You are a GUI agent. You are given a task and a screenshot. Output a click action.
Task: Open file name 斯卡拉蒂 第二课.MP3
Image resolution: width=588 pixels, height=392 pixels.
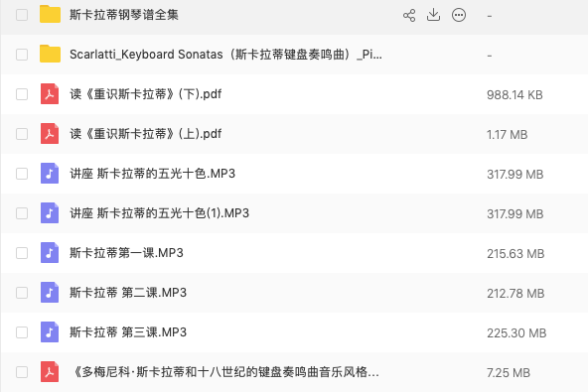pos(128,293)
